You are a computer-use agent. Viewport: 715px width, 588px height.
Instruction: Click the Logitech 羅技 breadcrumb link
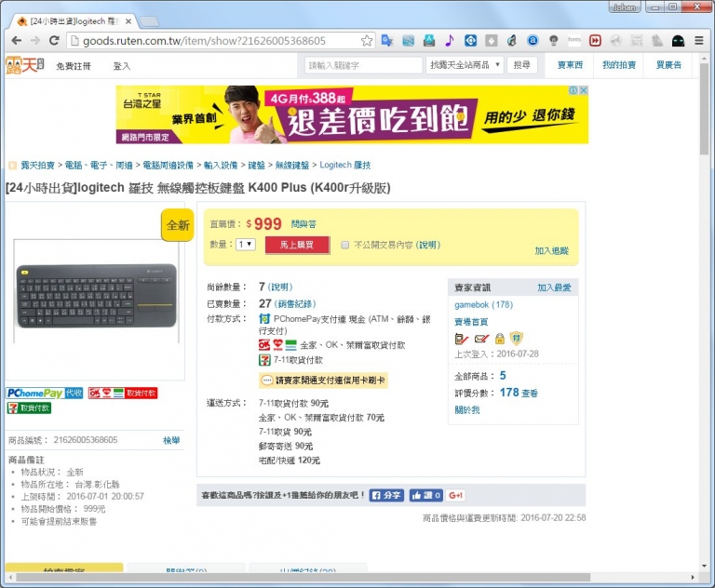coord(345,165)
